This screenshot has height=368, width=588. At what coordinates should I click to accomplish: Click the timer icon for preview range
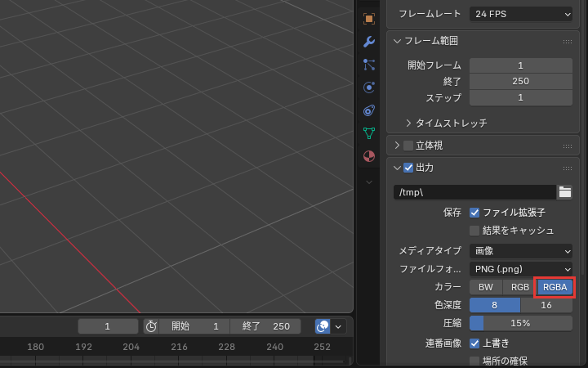[x=151, y=326]
